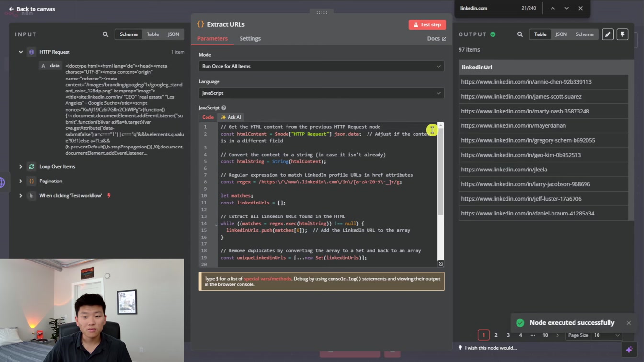Expand the code editor with corner icon

(441, 264)
